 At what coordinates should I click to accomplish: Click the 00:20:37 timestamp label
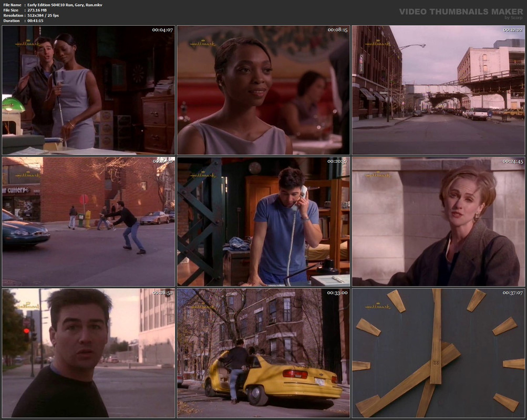(x=337, y=162)
